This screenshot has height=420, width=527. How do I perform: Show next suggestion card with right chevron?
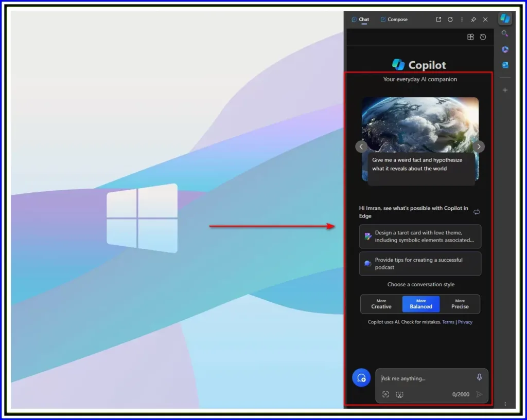[479, 147]
